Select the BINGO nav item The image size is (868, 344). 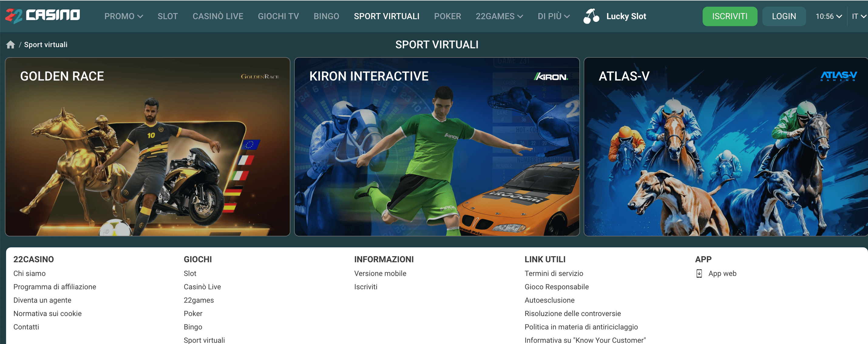coord(326,16)
